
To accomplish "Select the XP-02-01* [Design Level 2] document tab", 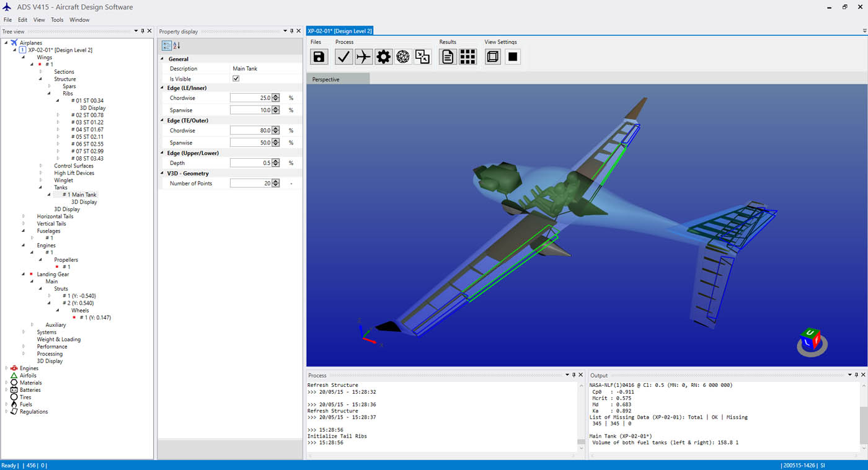I will [340, 31].
